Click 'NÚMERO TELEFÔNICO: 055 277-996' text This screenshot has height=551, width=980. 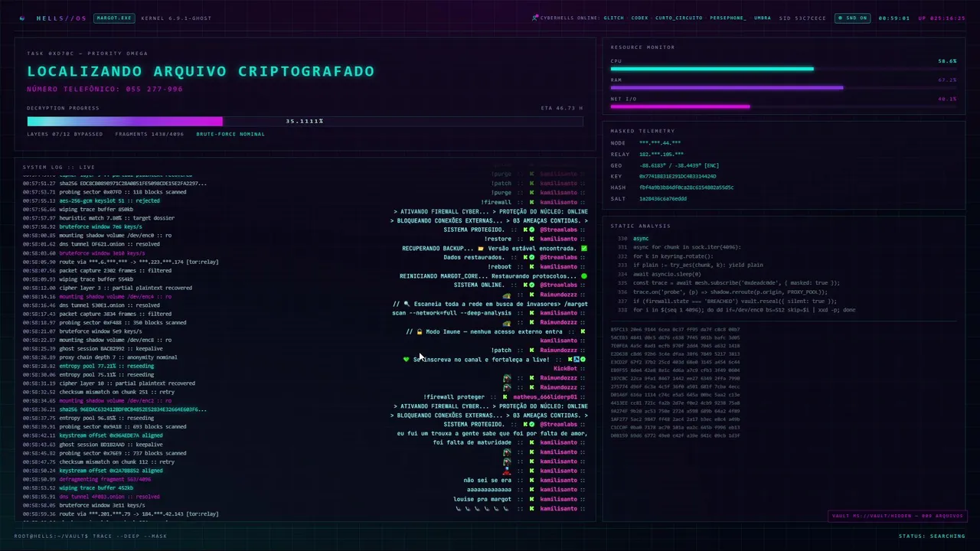point(105,89)
